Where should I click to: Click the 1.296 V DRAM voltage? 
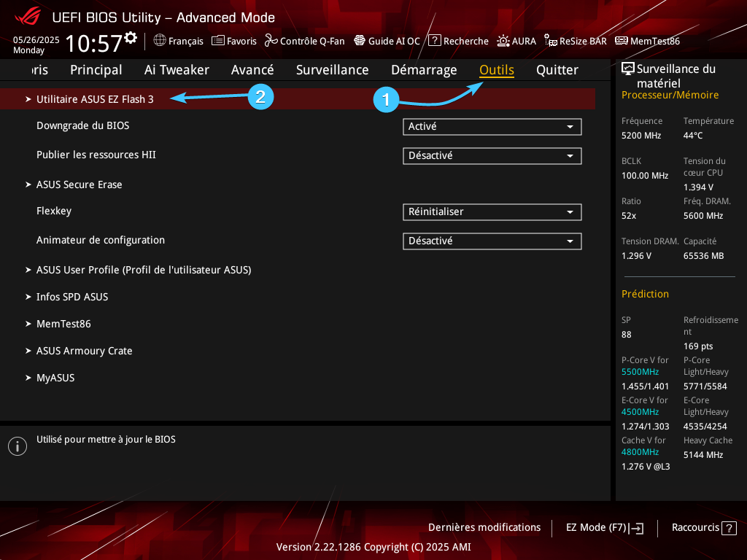(636, 256)
